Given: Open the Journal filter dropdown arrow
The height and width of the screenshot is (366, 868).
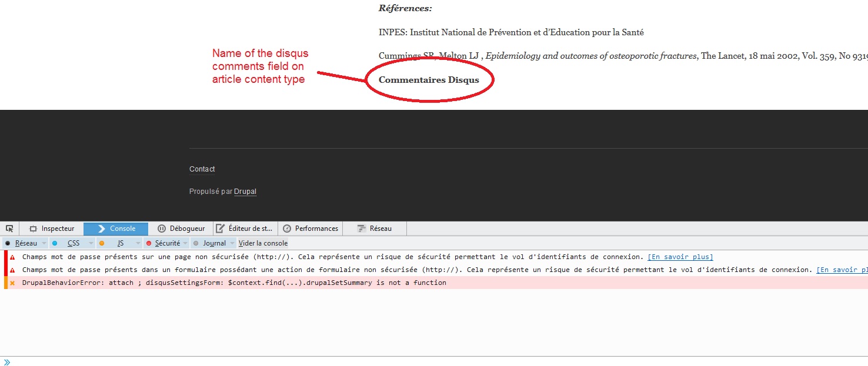Looking at the screenshot, I should [231, 243].
